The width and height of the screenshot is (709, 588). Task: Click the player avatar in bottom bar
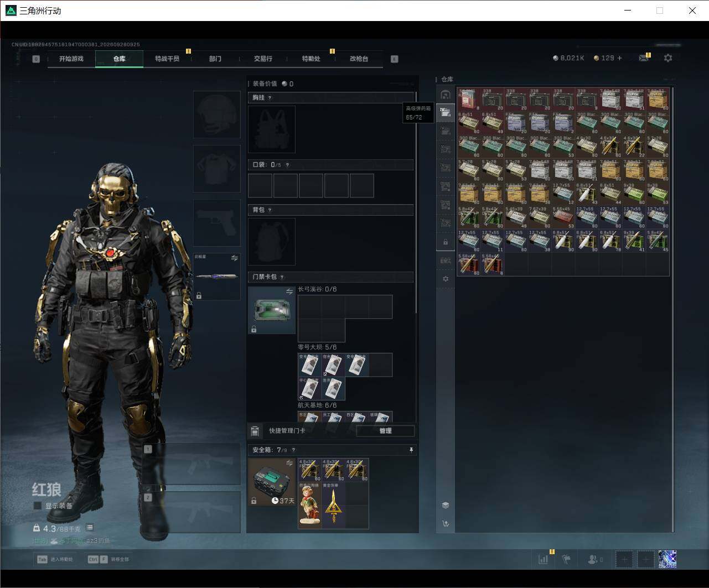point(667,559)
